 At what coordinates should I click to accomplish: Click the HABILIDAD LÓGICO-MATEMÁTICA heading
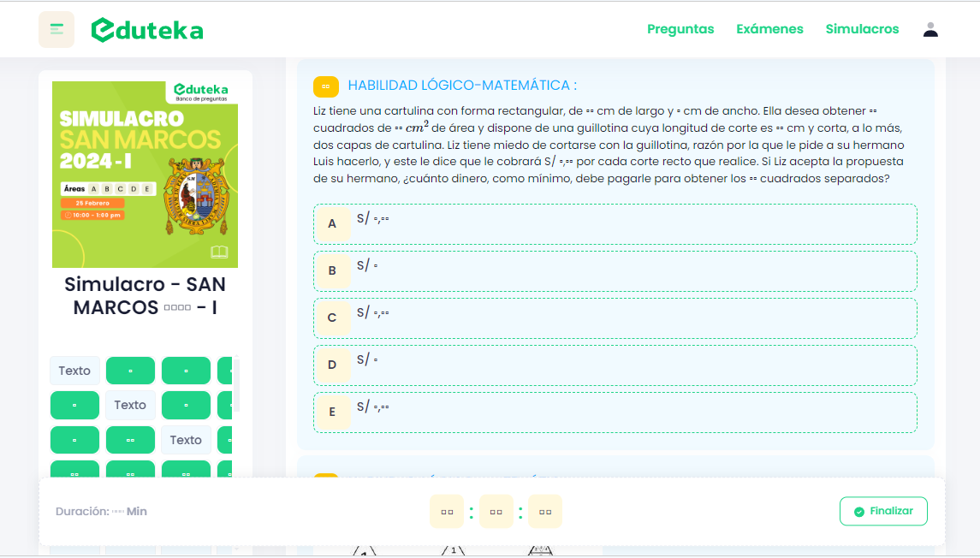[462, 86]
